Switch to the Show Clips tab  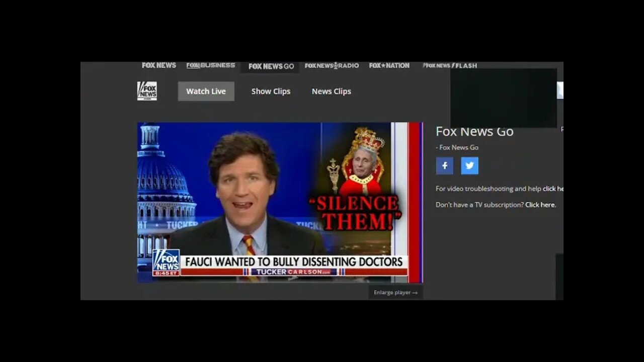pos(271,91)
